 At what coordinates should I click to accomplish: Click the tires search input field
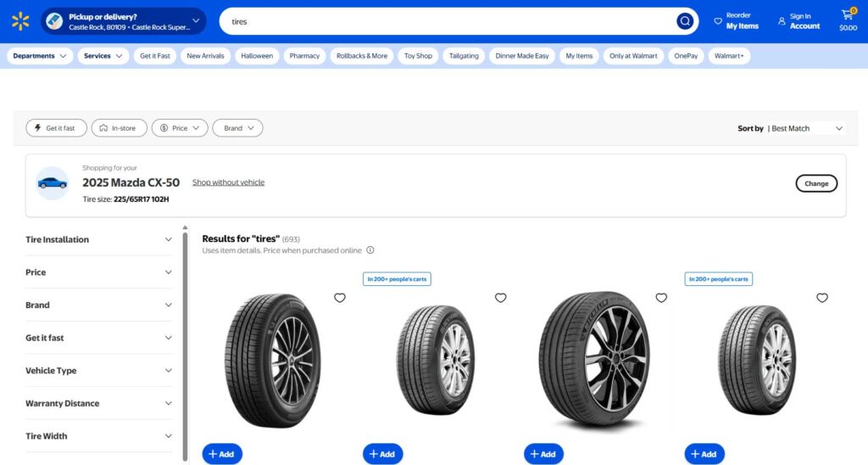449,21
